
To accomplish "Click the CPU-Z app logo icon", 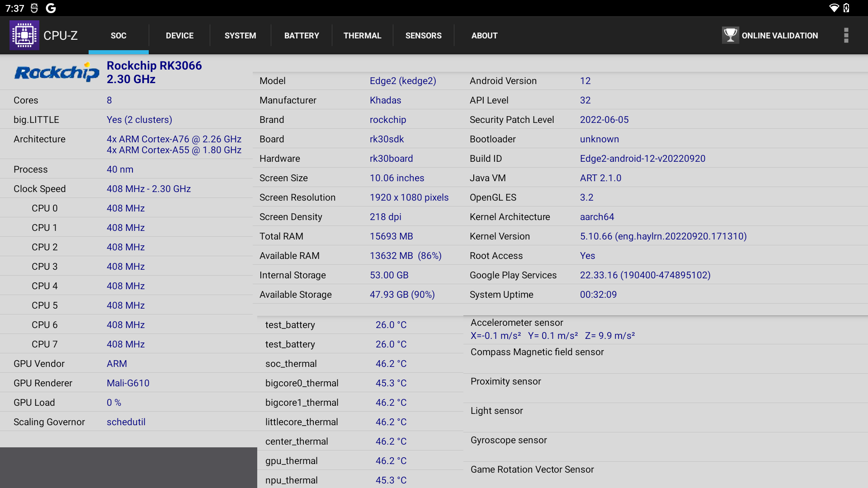I will click(24, 35).
